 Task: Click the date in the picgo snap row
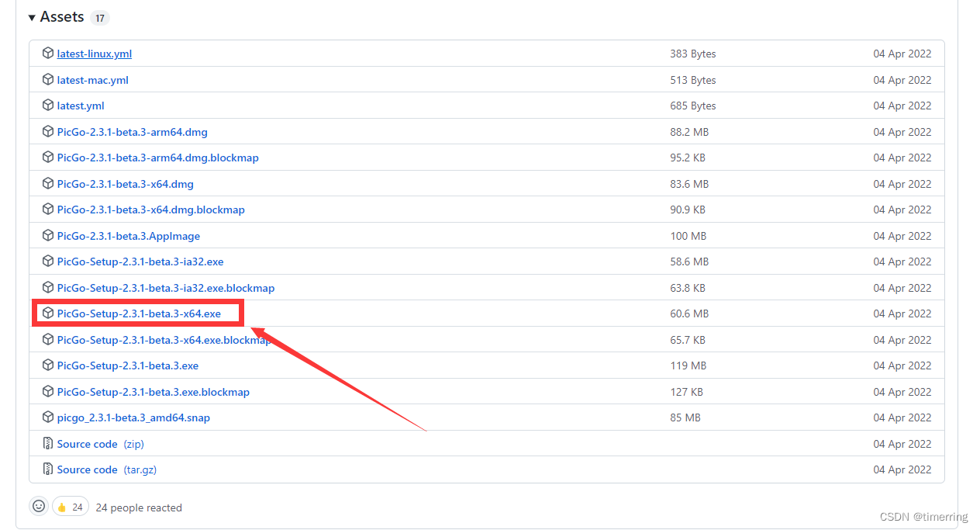coord(902,417)
